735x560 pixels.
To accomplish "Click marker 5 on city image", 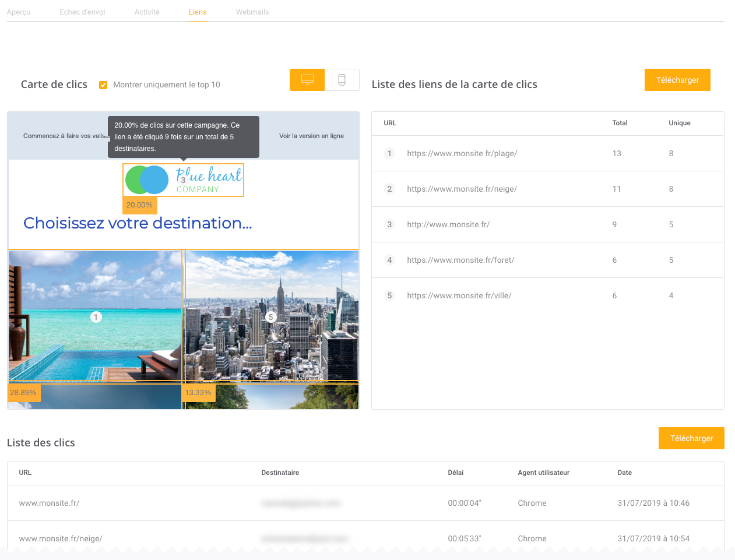I will click(x=270, y=317).
